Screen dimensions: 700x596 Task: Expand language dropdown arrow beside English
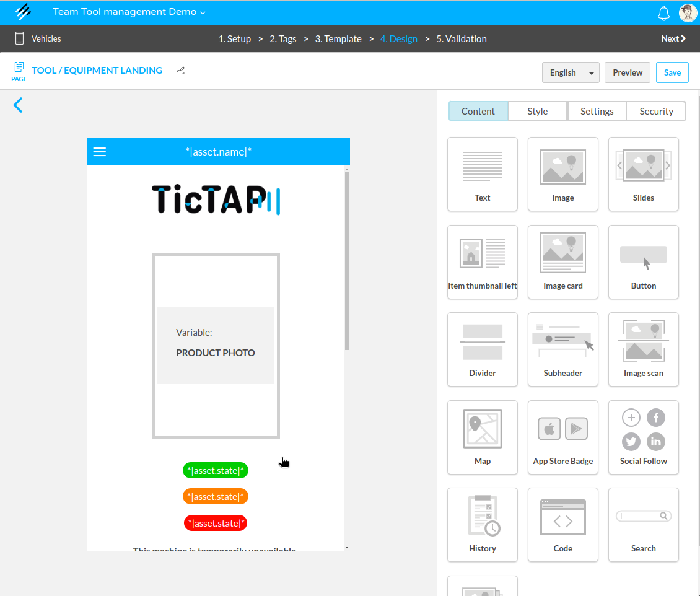click(x=591, y=72)
